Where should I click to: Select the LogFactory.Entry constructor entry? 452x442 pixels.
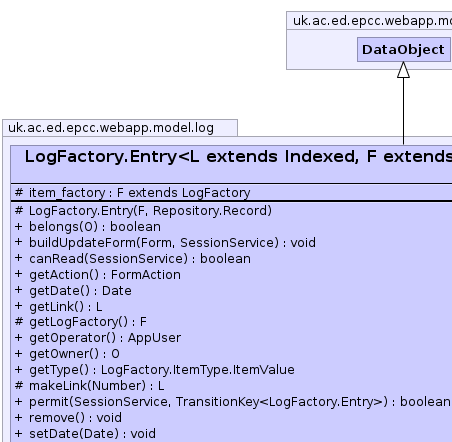pos(143,211)
